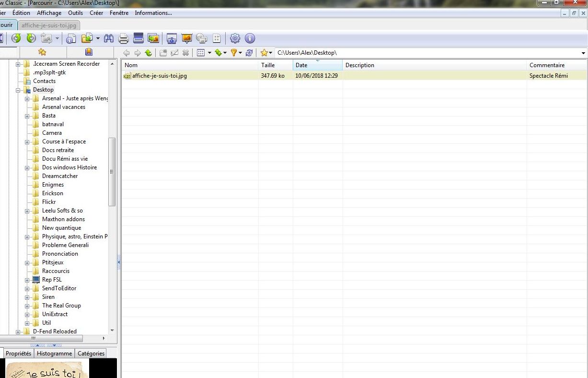Click the binoculars search icon

point(108,38)
